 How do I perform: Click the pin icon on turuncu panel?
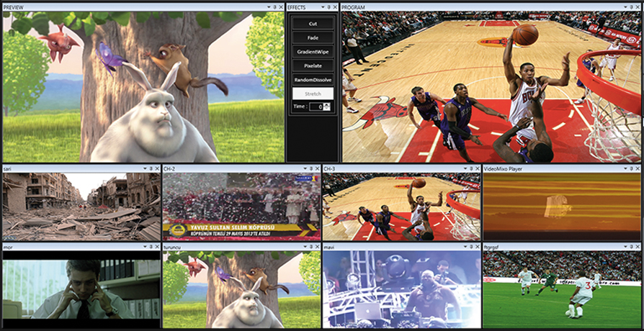point(311,247)
